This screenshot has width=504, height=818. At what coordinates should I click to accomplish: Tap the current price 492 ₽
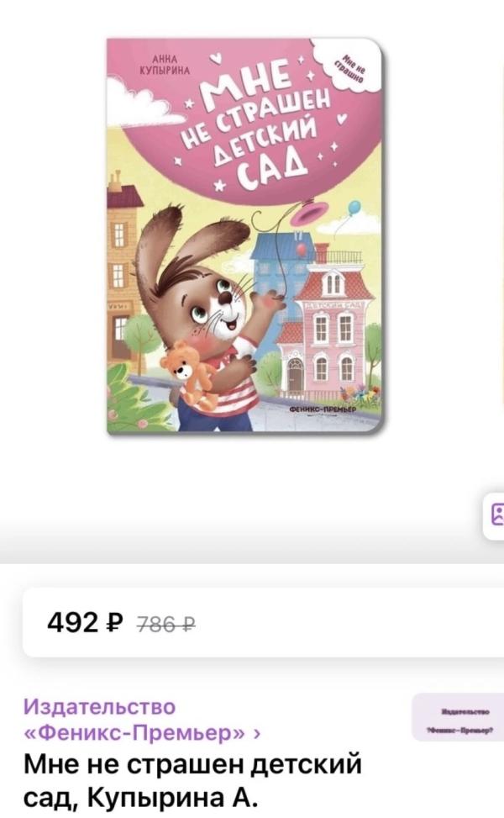click(86, 622)
